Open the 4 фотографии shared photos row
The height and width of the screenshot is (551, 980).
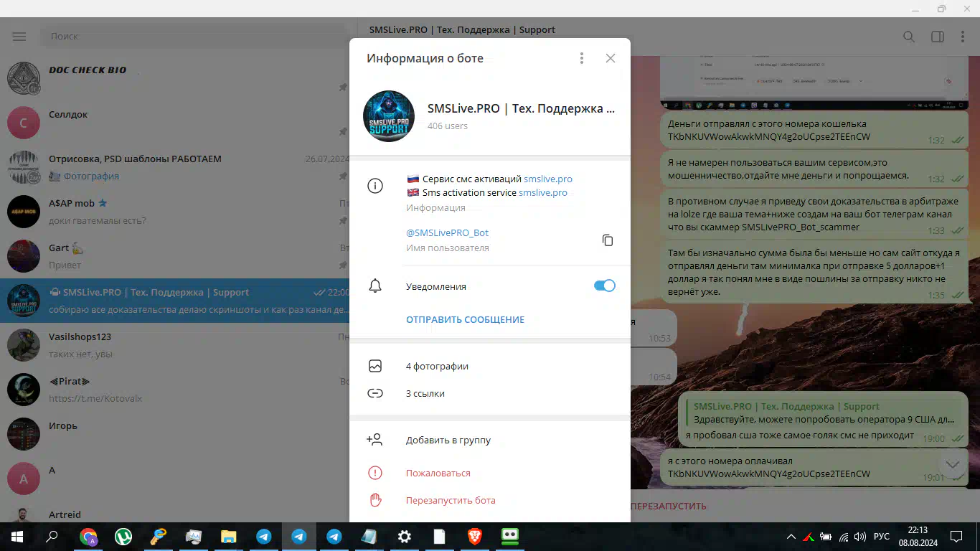[x=490, y=366]
